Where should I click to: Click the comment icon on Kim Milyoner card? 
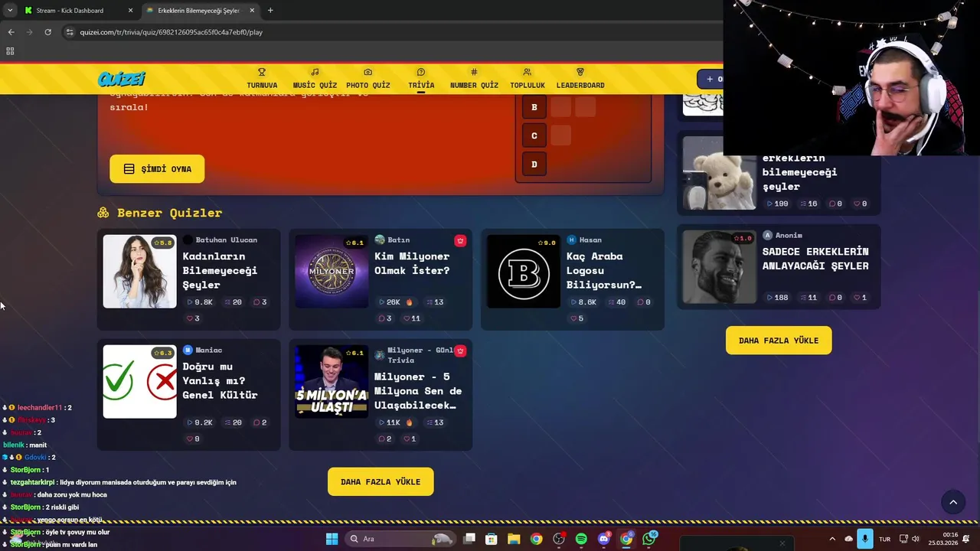pos(381,318)
